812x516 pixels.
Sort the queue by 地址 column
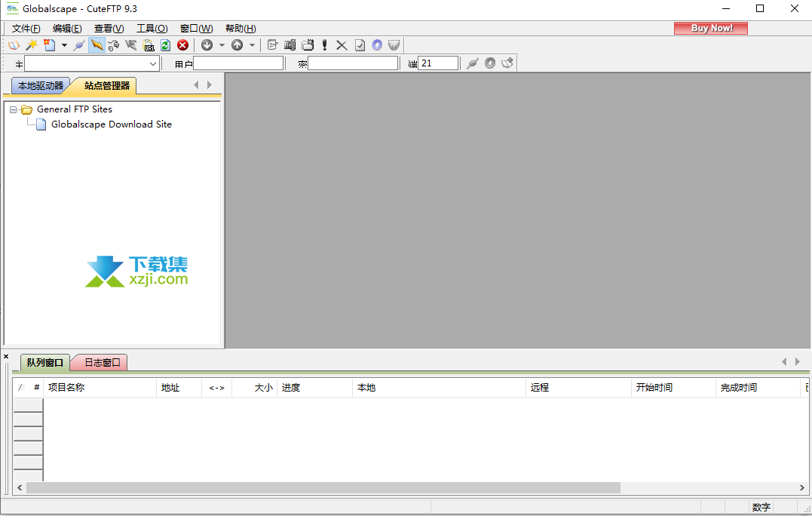[179, 388]
